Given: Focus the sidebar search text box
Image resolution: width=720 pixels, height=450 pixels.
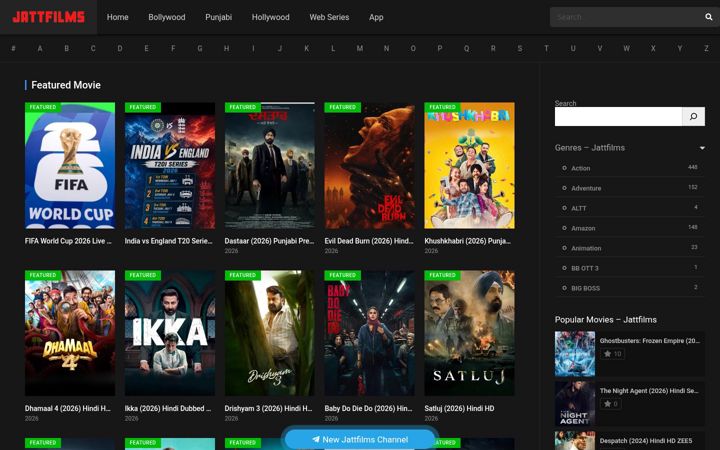Looking at the screenshot, I should pos(618,117).
